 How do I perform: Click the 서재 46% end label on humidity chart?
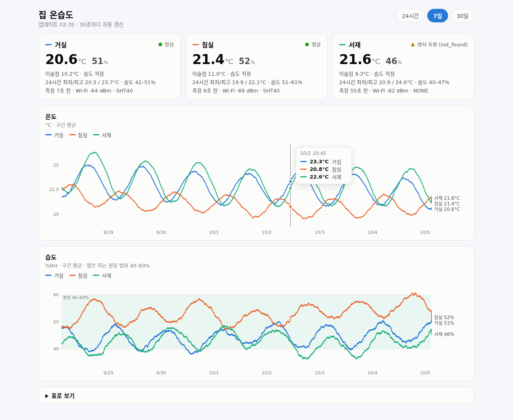tap(444, 334)
